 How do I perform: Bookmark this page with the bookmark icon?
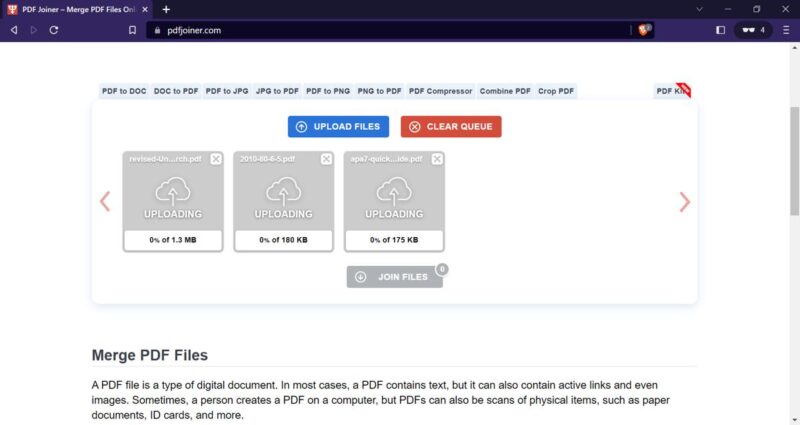[x=132, y=30]
